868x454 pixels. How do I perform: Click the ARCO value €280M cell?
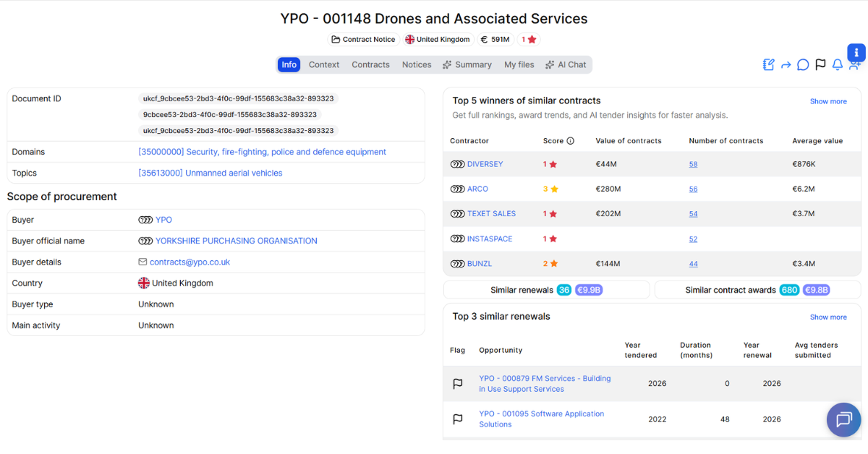click(x=608, y=189)
